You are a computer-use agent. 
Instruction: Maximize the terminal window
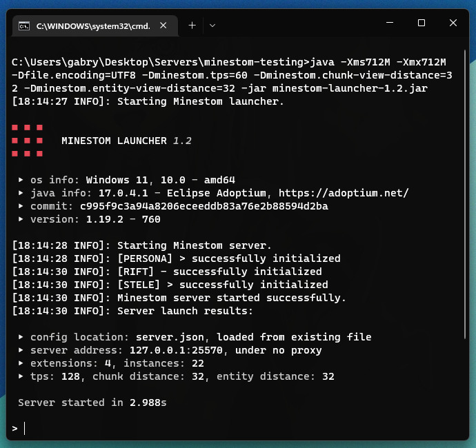[x=422, y=23]
